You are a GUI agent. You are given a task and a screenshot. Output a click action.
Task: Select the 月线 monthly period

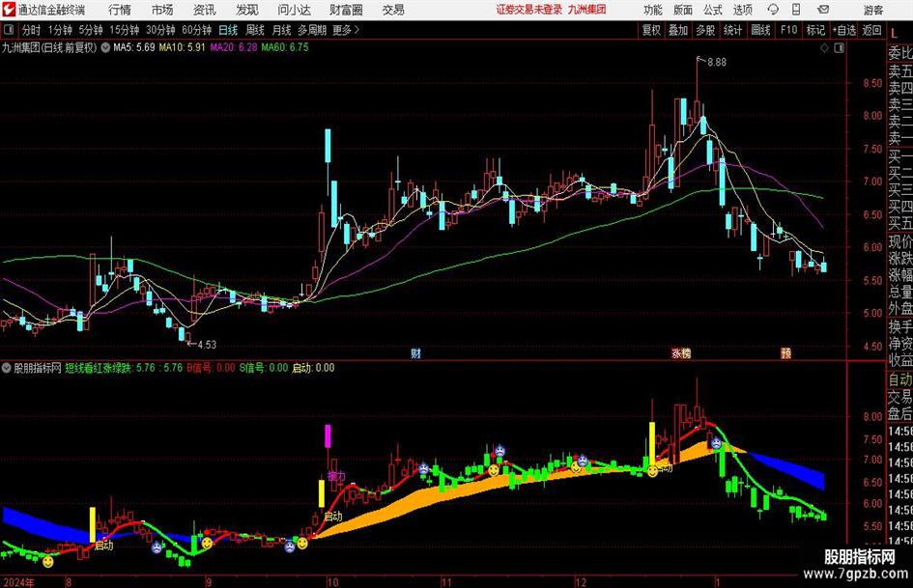coord(281,30)
